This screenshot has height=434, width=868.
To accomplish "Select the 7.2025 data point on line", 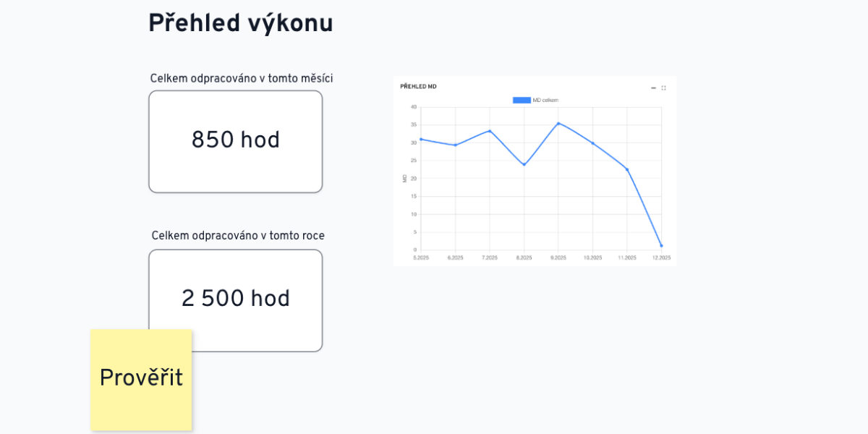I will (490, 131).
